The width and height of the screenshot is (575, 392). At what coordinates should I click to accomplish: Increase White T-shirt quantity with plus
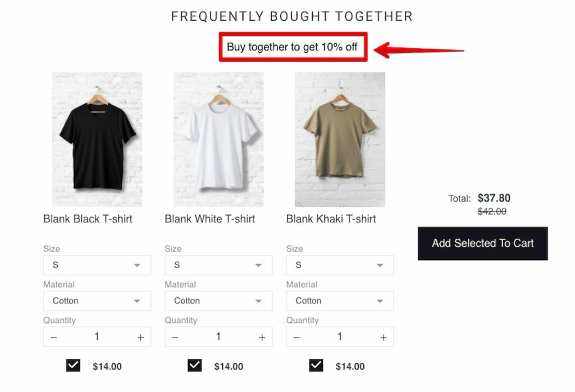(262, 337)
